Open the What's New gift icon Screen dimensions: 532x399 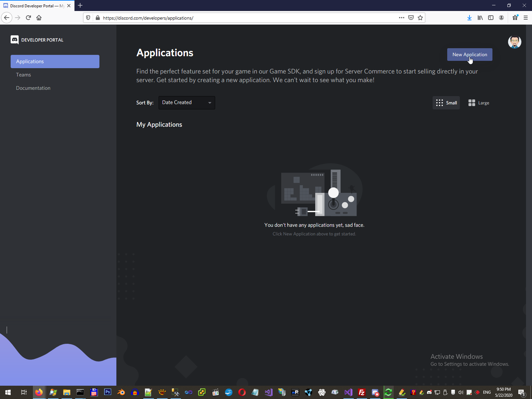(515, 18)
